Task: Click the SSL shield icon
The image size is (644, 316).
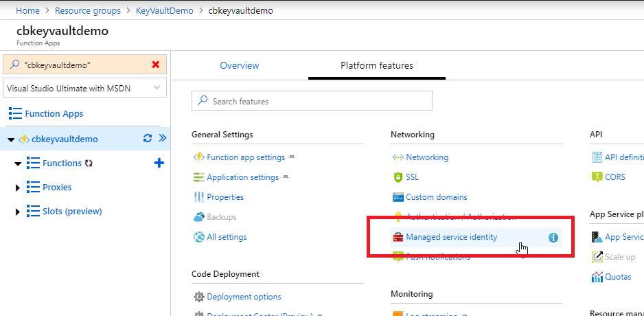Action: (398, 177)
